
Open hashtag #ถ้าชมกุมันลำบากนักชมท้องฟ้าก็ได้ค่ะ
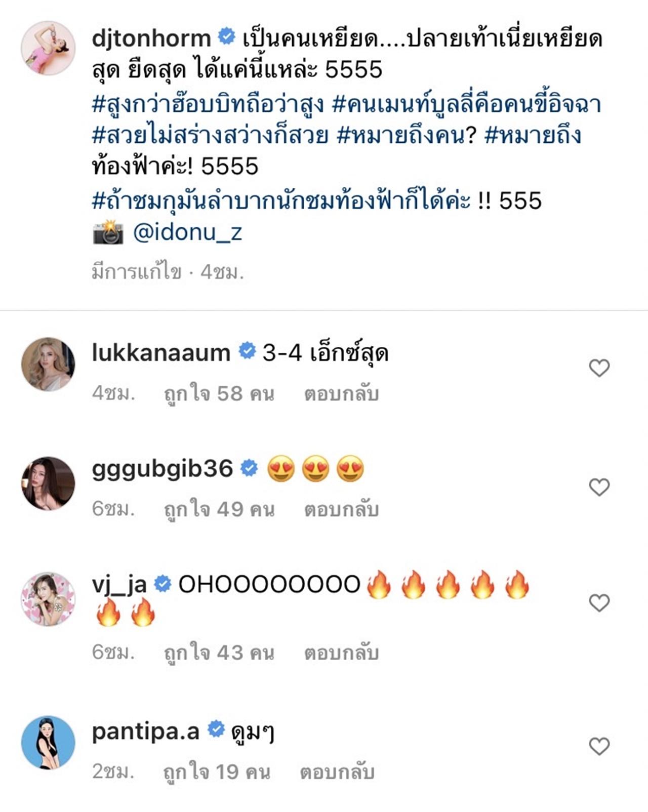[281, 200]
